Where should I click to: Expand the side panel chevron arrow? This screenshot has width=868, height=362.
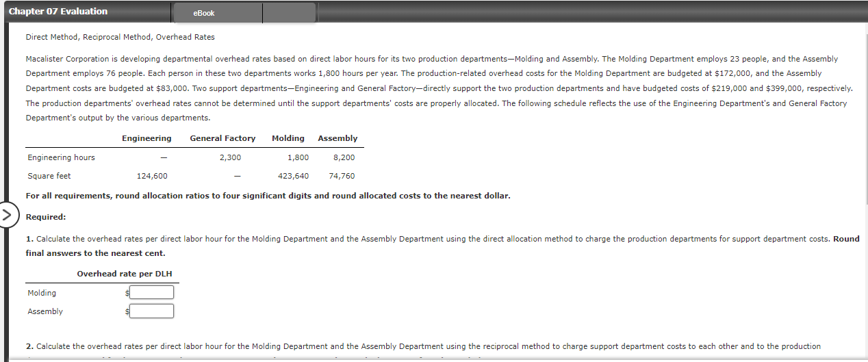point(7,214)
